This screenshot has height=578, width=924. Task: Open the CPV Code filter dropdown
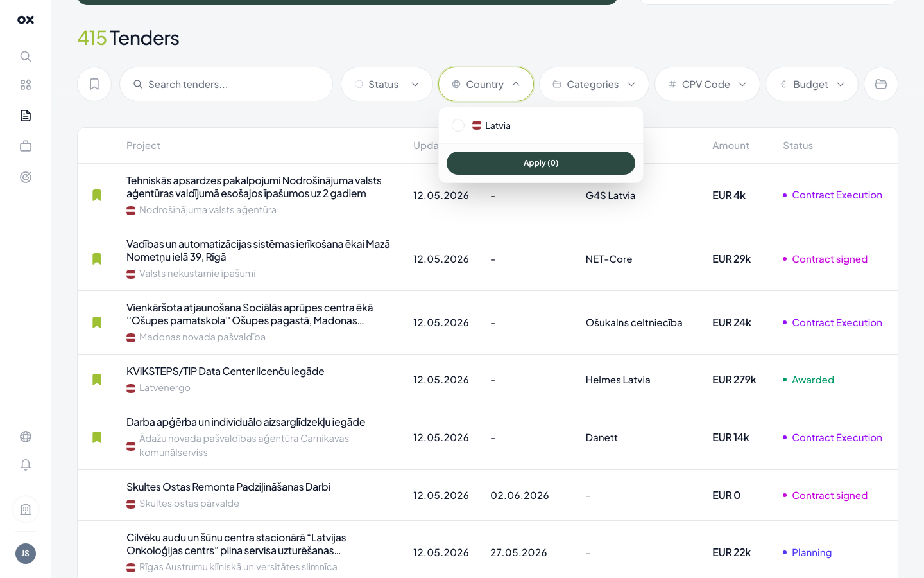pyautogui.click(x=707, y=84)
